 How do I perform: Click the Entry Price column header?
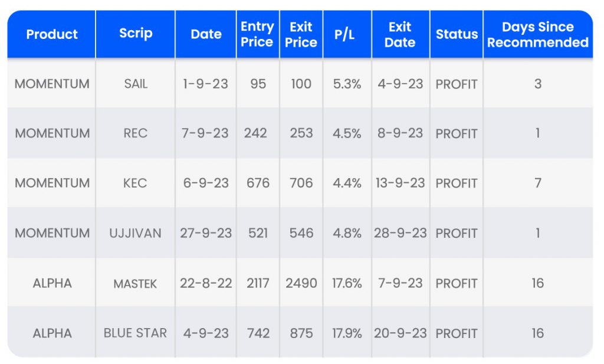click(x=257, y=34)
